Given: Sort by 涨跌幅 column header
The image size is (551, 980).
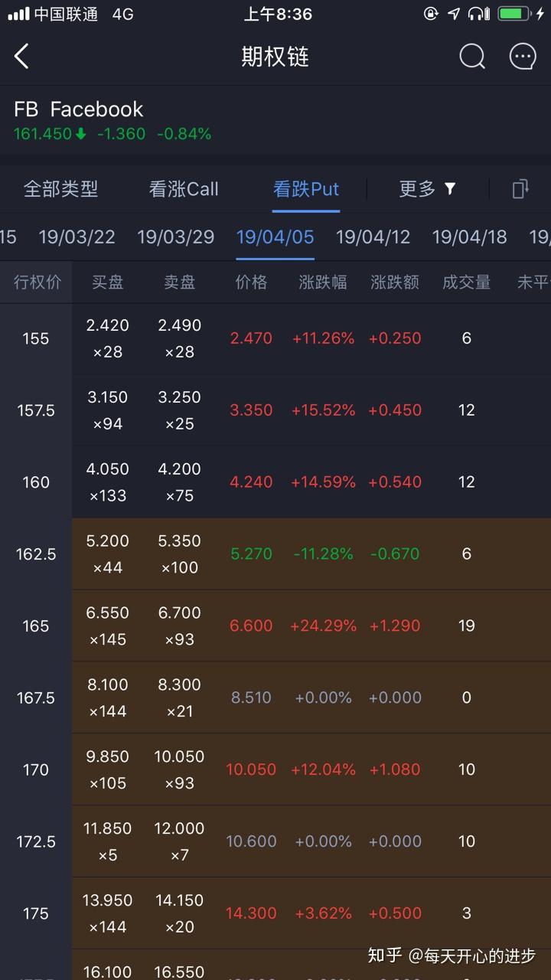Looking at the screenshot, I should 323,283.
